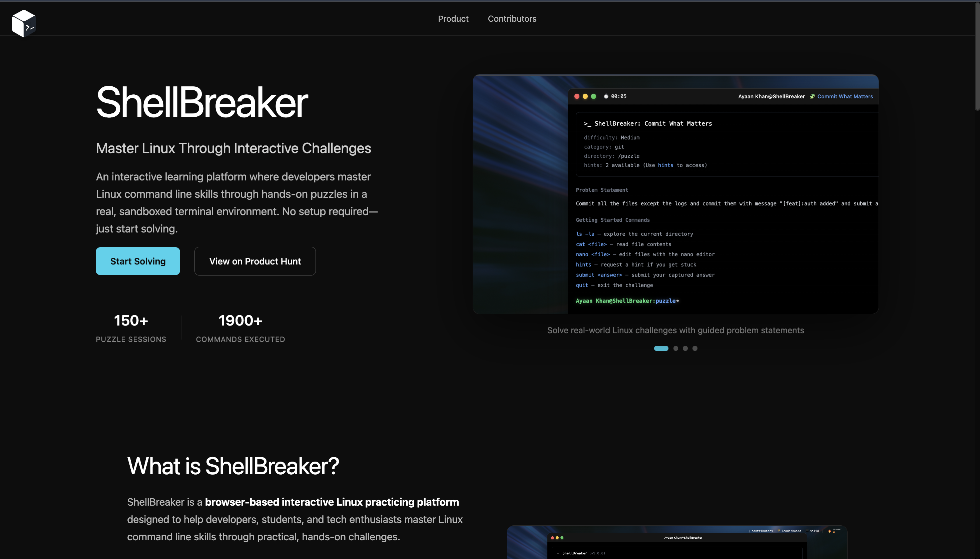This screenshot has height=559, width=980.
Task: Click the Start Solving button
Action: pyautogui.click(x=138, y=261)
